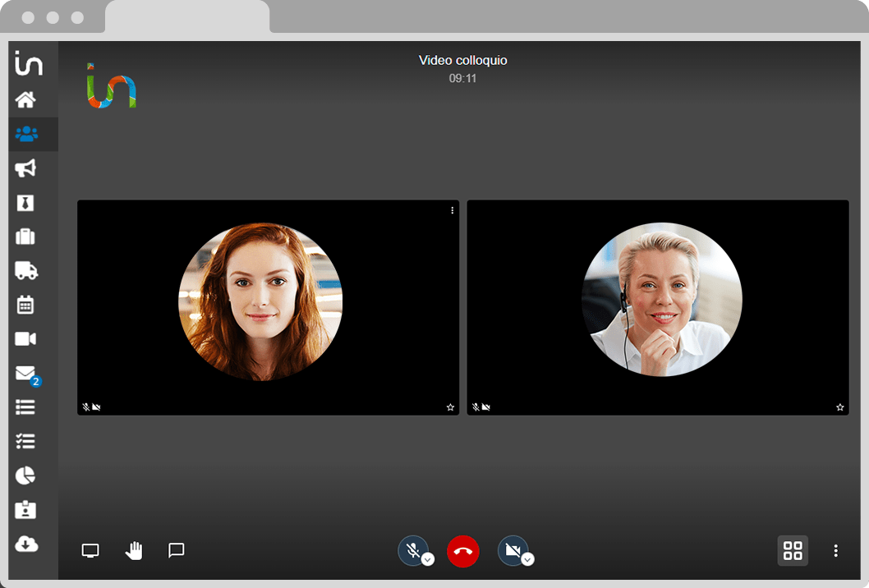The height and width of the screenshot is (588, 869).
Task: Click the muted mic indicator on red-haired participant's tile
Action: pyautogui.click(x=86, y=407)
